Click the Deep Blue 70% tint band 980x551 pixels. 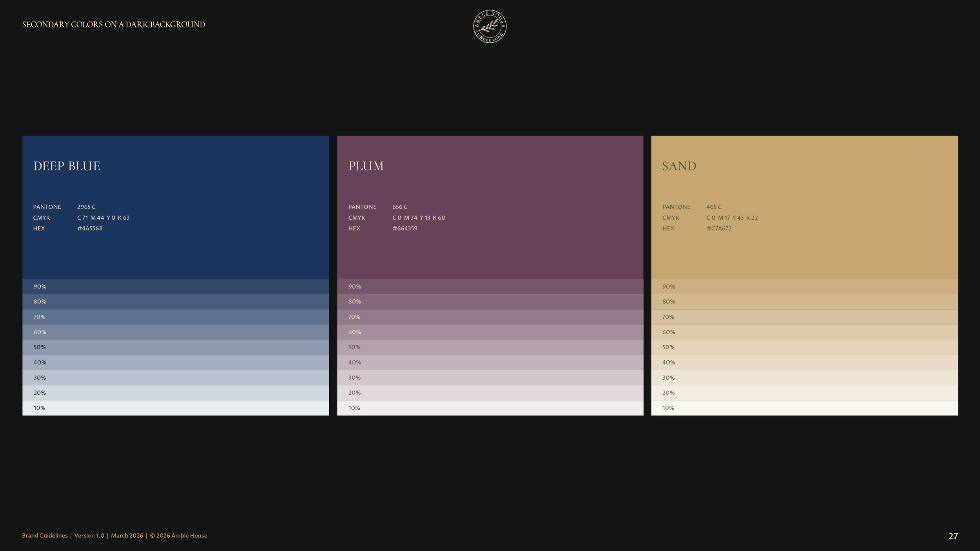coord(176,317)
